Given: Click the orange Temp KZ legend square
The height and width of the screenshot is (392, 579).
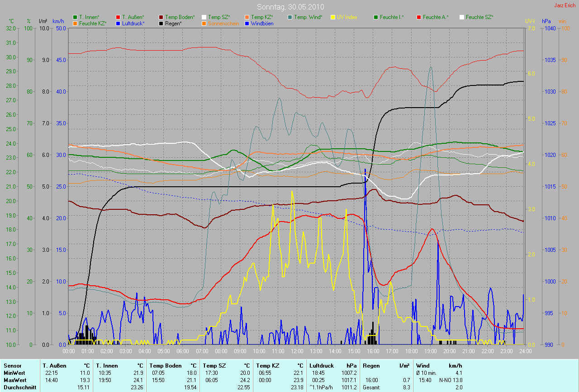Looking at the screenshot, I should pos(247,17).
